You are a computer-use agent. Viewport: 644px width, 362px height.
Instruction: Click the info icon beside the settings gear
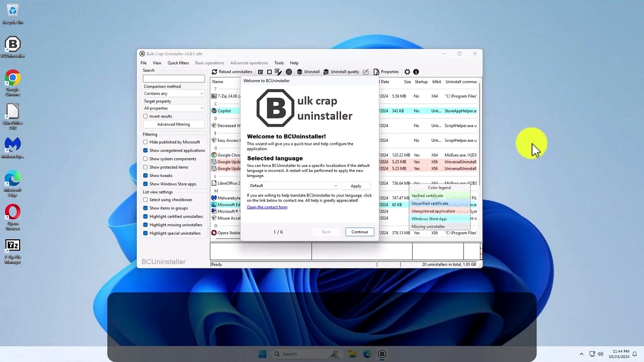[416, 71]
